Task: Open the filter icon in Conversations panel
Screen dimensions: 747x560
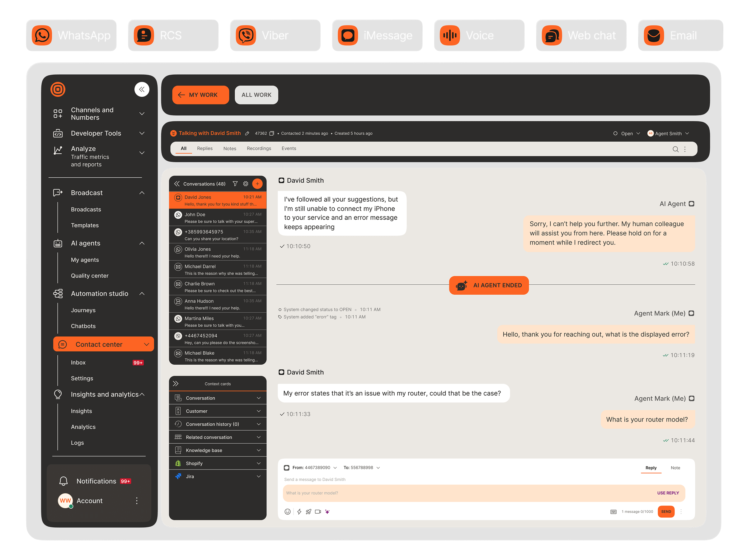Action: point(235,184)
